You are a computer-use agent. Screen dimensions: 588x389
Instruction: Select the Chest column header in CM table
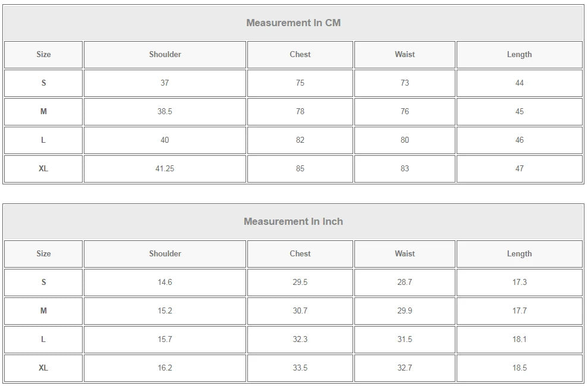pos(300,55)
